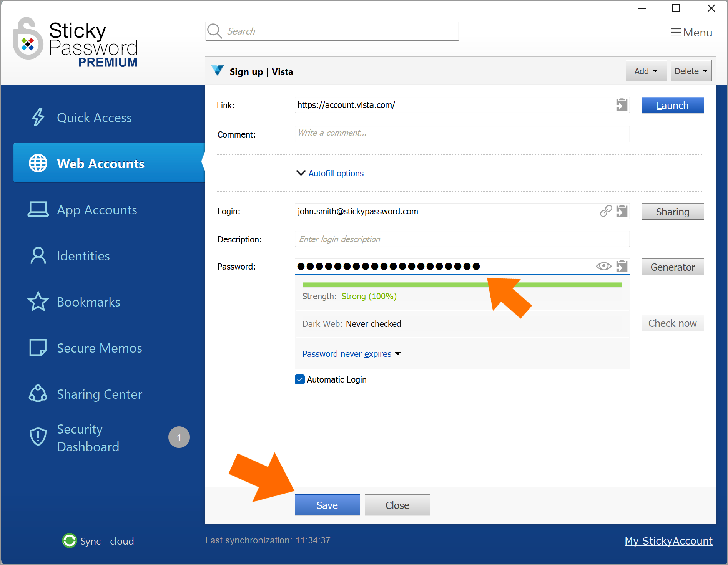Launch the Vista account link

[672, 105]
